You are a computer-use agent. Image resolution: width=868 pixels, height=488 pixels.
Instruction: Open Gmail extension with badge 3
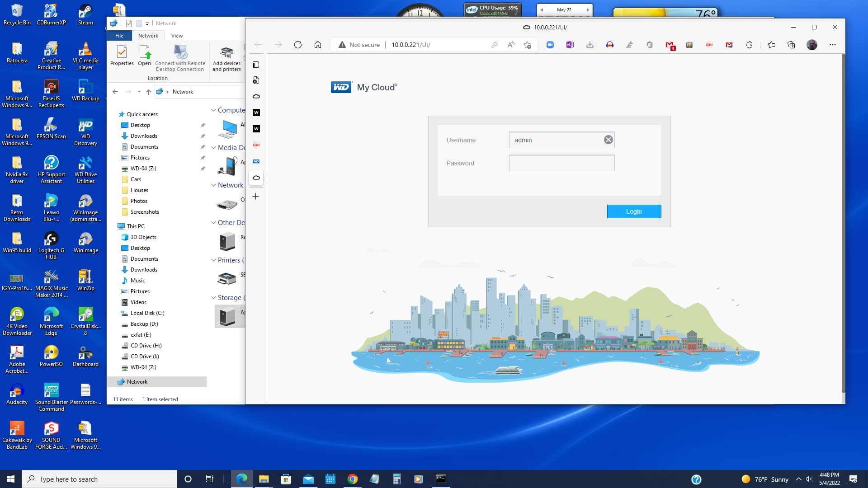(x=670, y=45)
